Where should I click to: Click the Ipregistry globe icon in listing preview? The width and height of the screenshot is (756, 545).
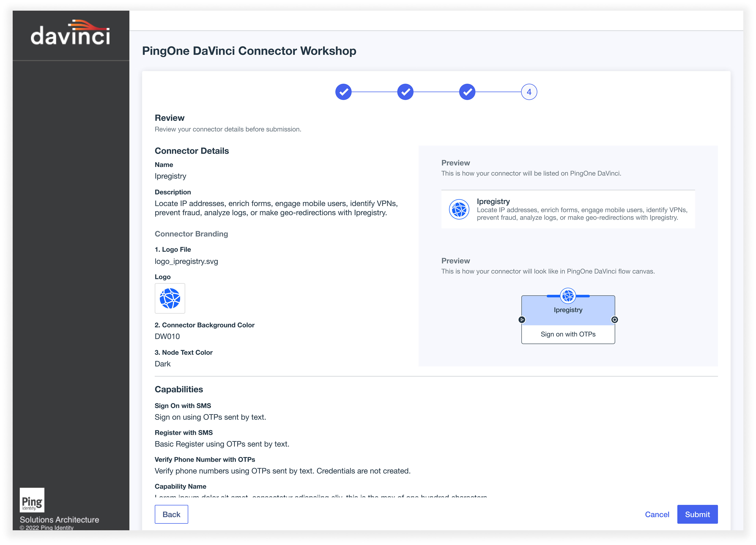coord(459,209)
